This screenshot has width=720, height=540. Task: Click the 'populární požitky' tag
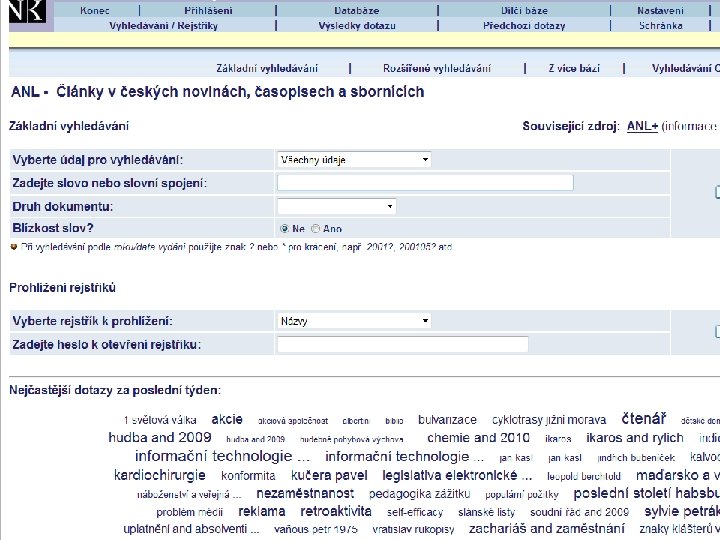522,495
